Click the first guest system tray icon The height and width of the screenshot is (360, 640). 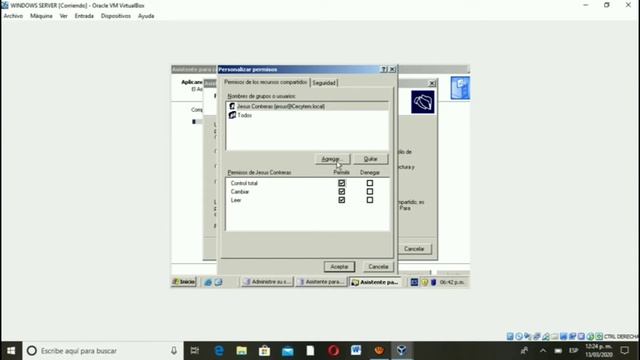click(414, 282)
